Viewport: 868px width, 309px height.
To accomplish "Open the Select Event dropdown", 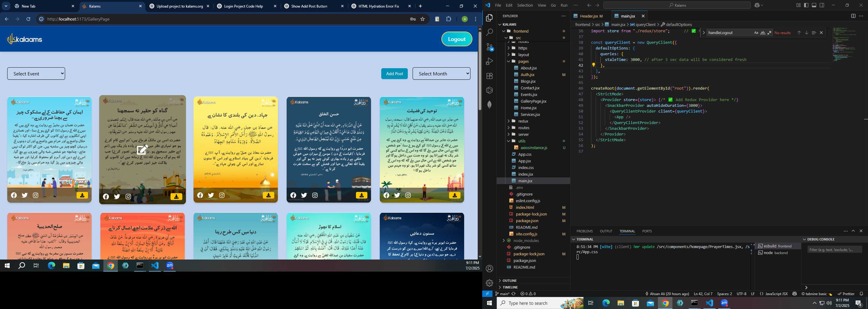I will (x=36, y=74).
